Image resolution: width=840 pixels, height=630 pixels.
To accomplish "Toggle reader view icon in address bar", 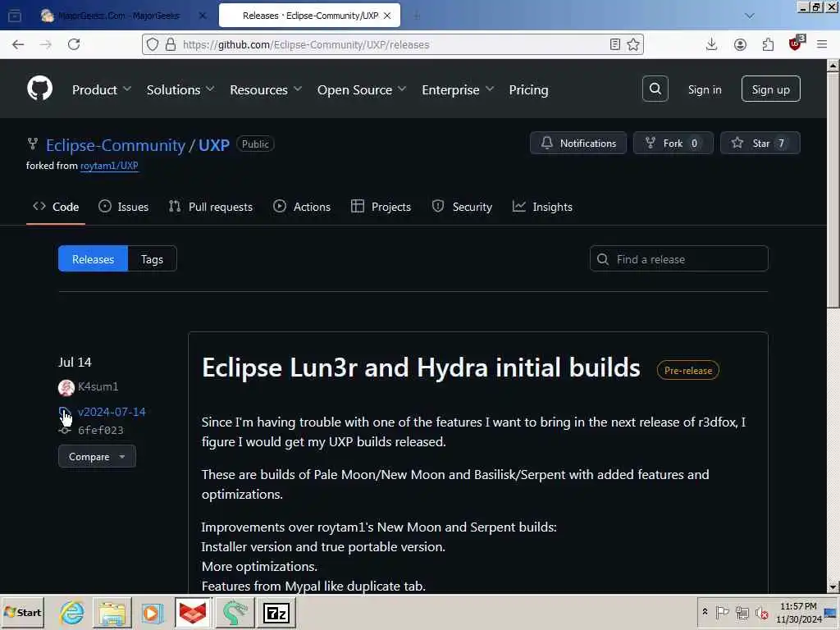I will pyautogui.click(x=615, y=44).
